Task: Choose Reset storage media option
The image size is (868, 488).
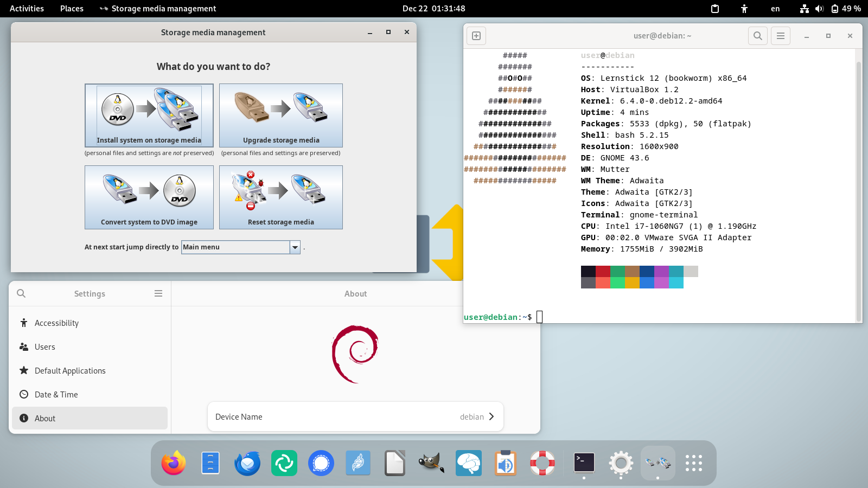Action: click(x=281, y=197)
